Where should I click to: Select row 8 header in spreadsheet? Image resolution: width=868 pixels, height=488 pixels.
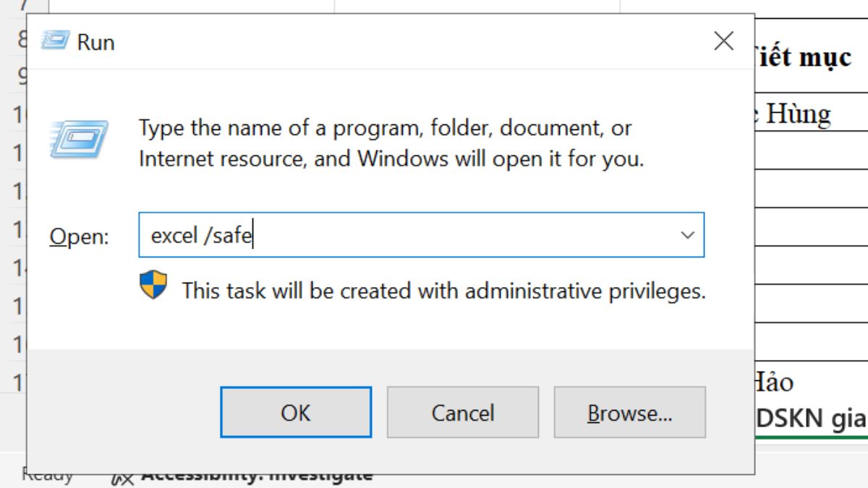tap(22, 38)
